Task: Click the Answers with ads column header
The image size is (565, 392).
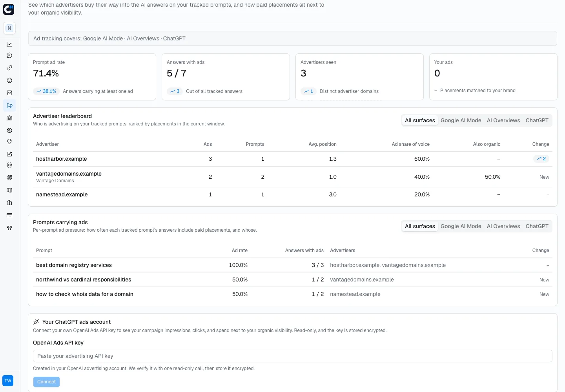Action: click(304, 250)
